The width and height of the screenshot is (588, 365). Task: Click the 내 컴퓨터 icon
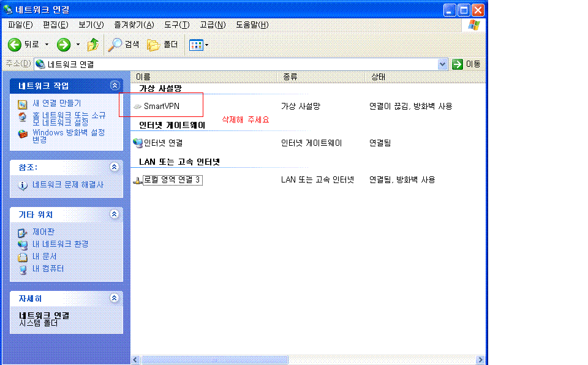pos(23,269)
